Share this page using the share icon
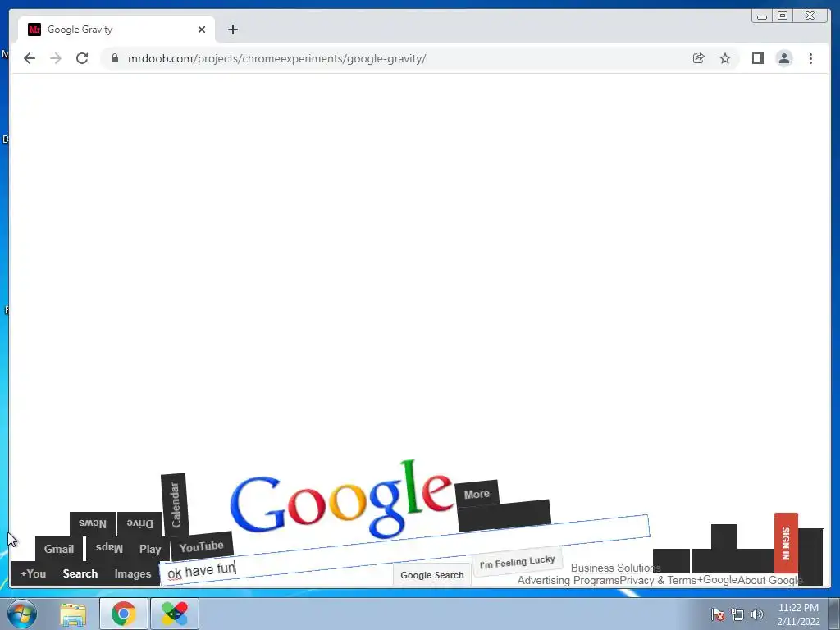840x630 pixels. tap(698, 58)
